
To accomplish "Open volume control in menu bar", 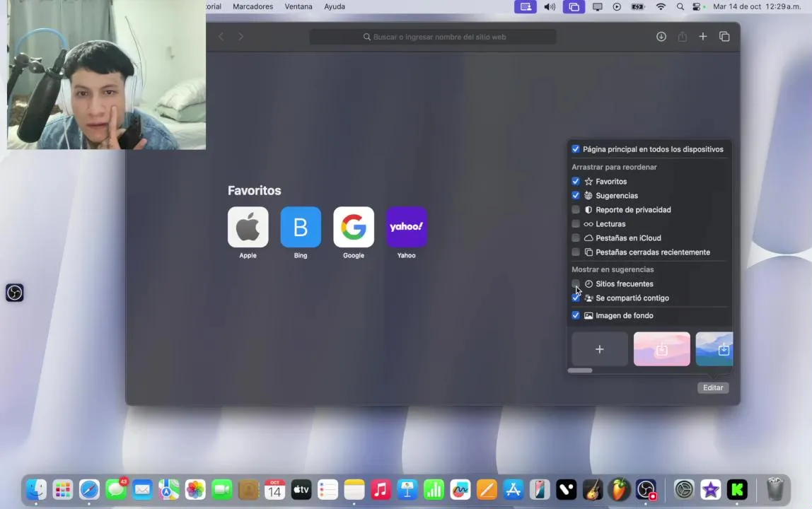I will pyautogui.click(x=550, y=7).
